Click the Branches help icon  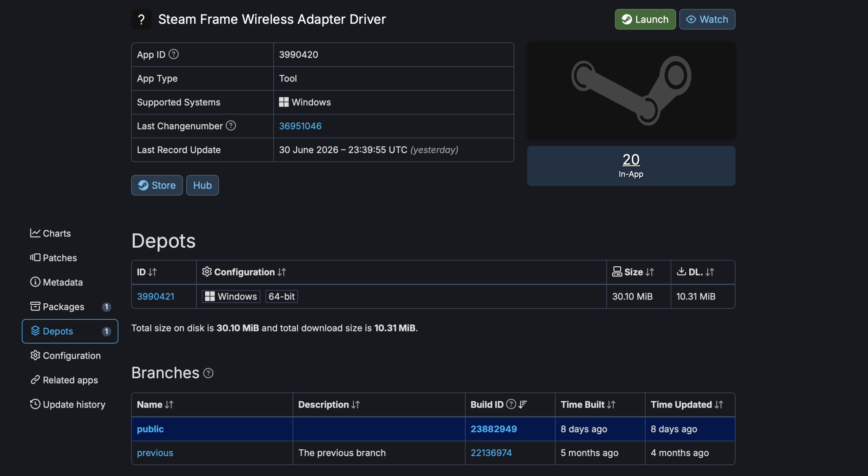coord(208,373)
